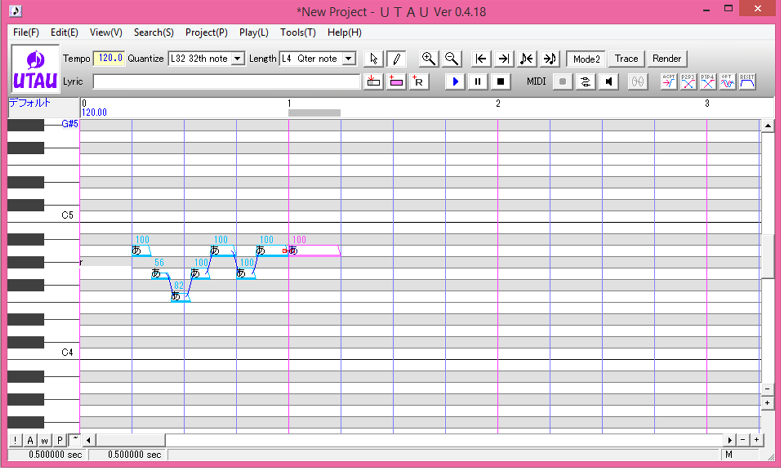Insert a rest with the R icon
Screen dimensions: 781x468
tap(419, 82)
